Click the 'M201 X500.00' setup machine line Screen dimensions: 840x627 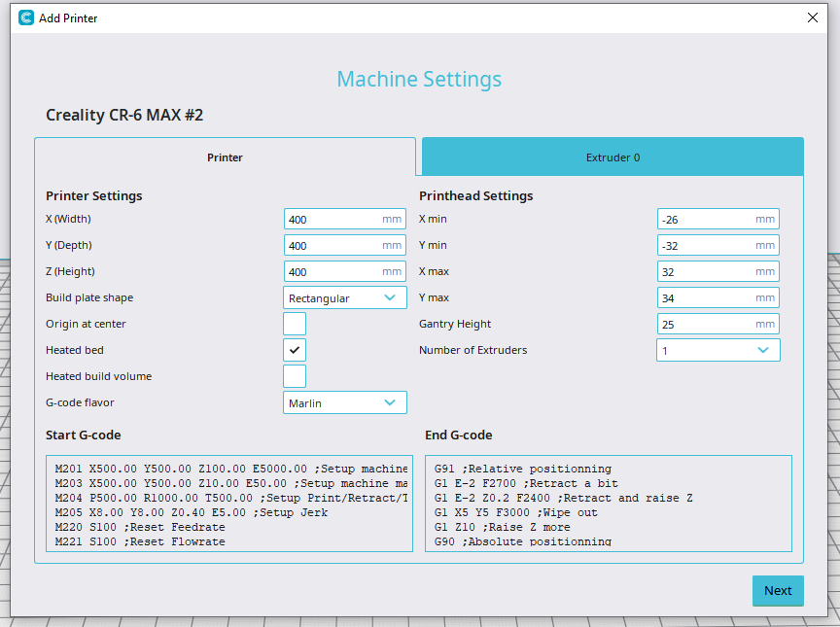[x=231, y=470]
